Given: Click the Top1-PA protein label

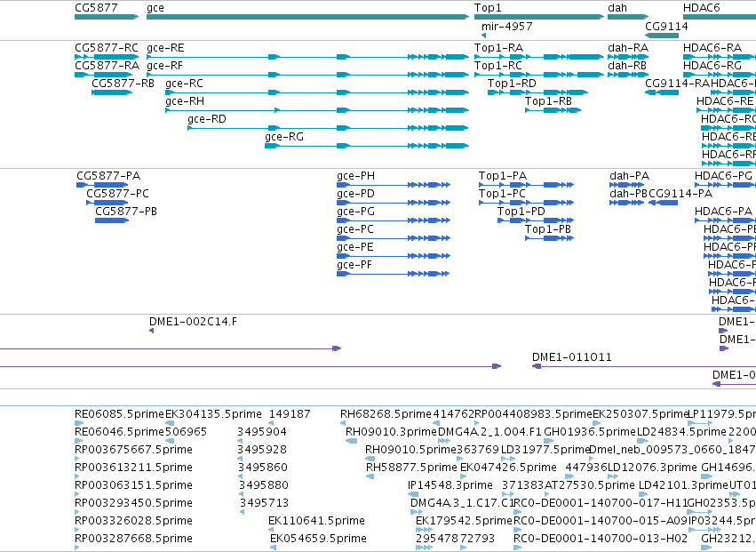Looking at the screenshot, I should click(x=503, y=177).
